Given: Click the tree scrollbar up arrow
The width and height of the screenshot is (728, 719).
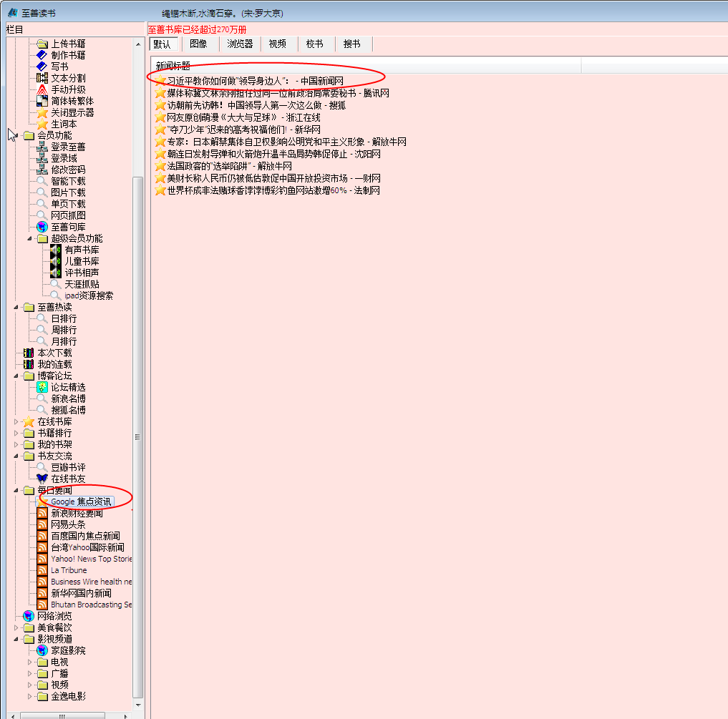Looking at the screenshot, I should point(138,44).
